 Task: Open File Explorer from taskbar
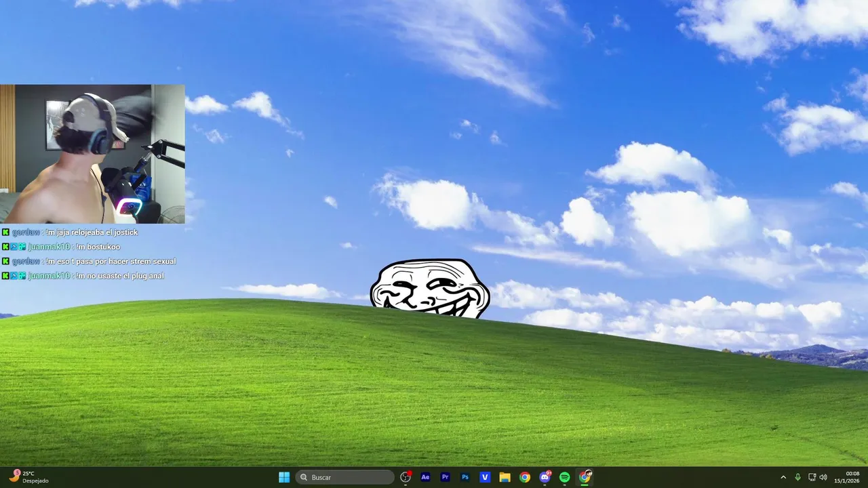[x=505, y=477]
